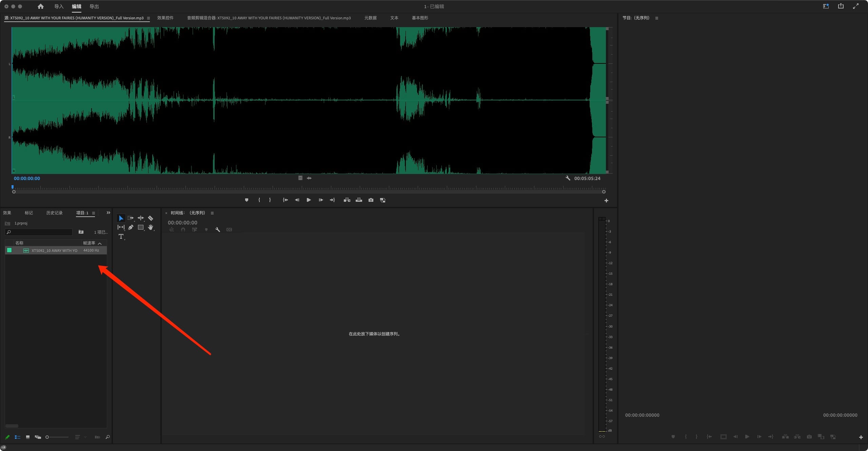Select the Type tool
Viewport: 868px width, 451px height.
pyautogui.click(x=121, y=236)
